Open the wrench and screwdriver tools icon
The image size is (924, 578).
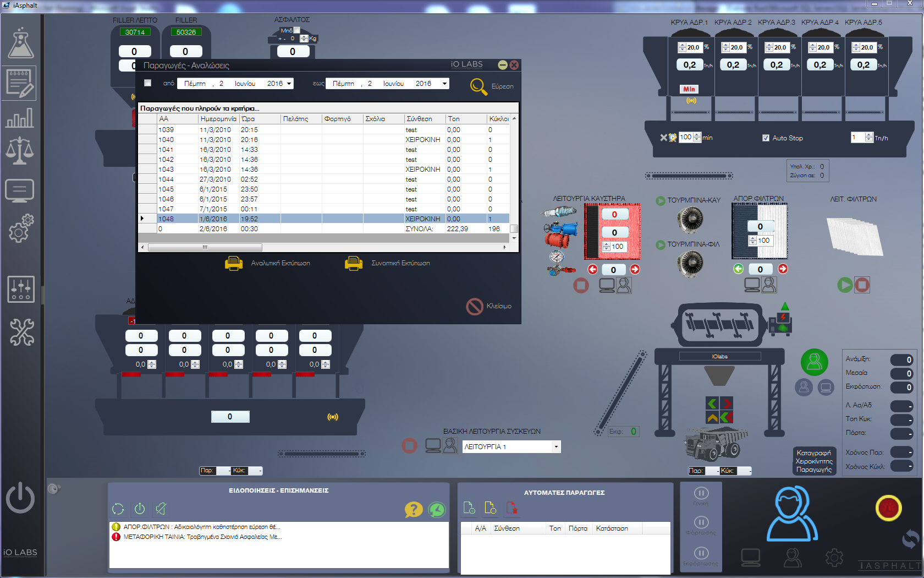point(21,332)
